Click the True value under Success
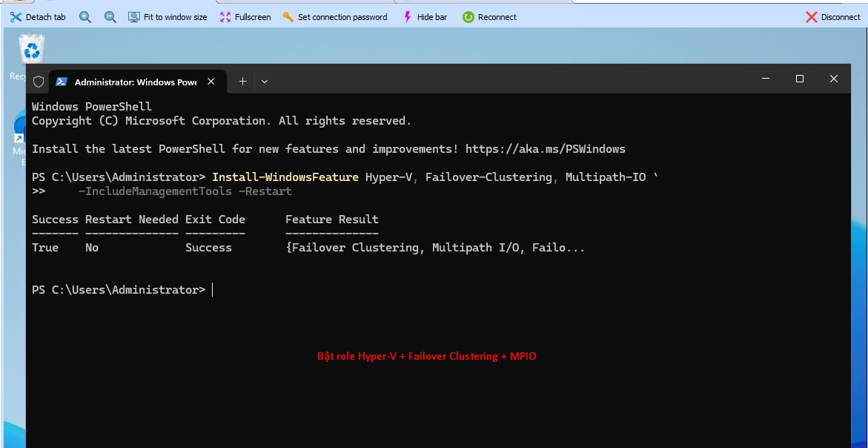This screenshot has width=868, height=448. coord(44,248)
